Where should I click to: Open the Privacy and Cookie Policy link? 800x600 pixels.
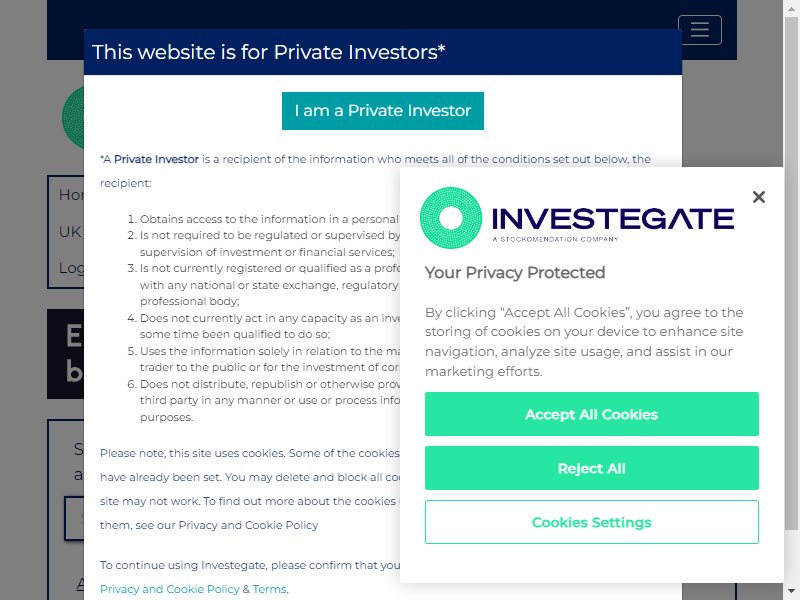(x=169, y=589)
